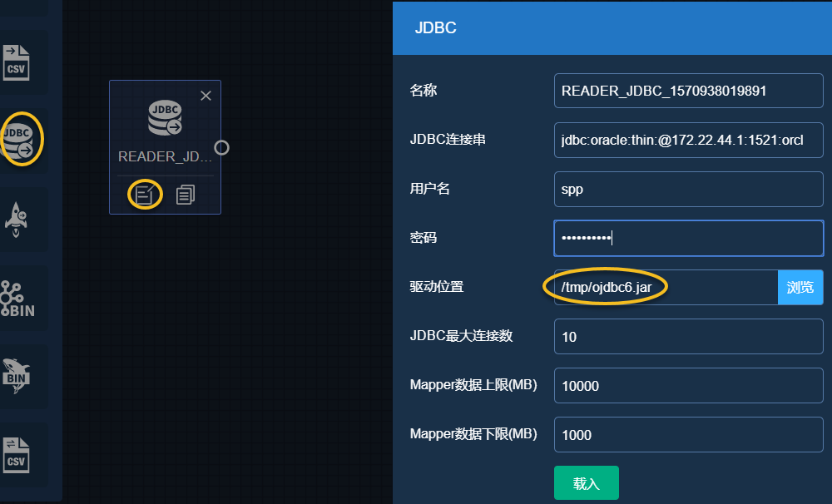Select the rocket reader icon in sidebar
Viewport: 832px width, 504px height.
click(17, 218)
